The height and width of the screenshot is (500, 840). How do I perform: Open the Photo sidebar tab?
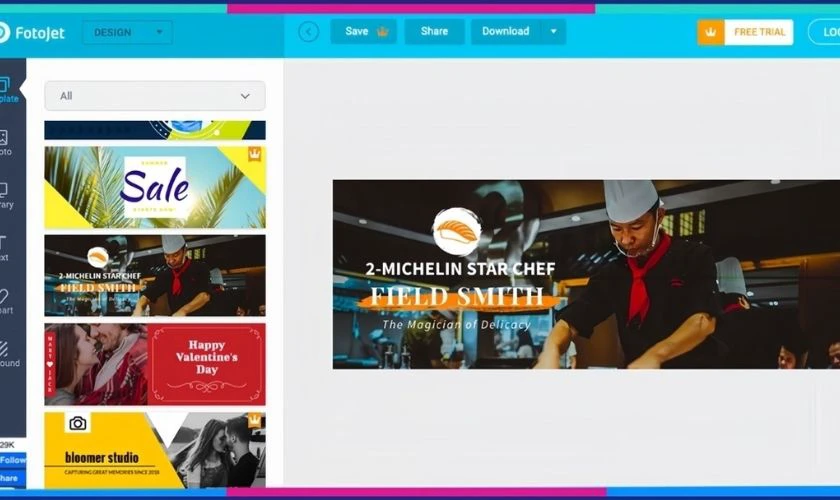pyautogui.click(x=5, y=143)
